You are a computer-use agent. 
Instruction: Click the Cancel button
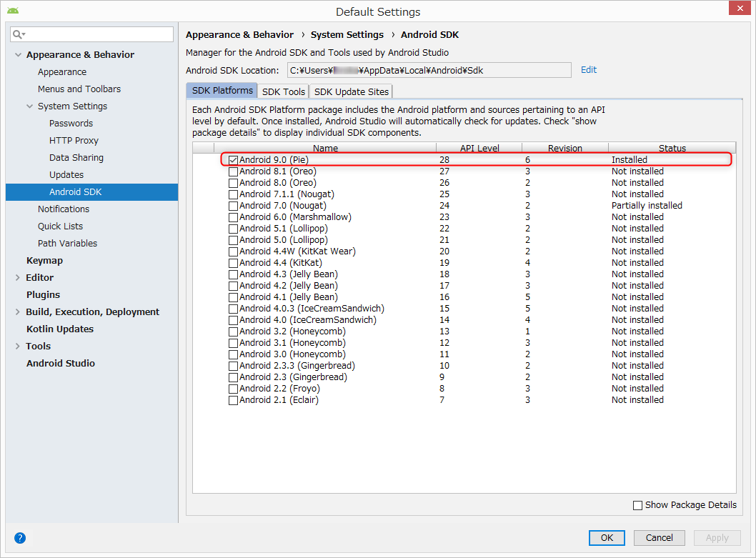tap(659, 538)
